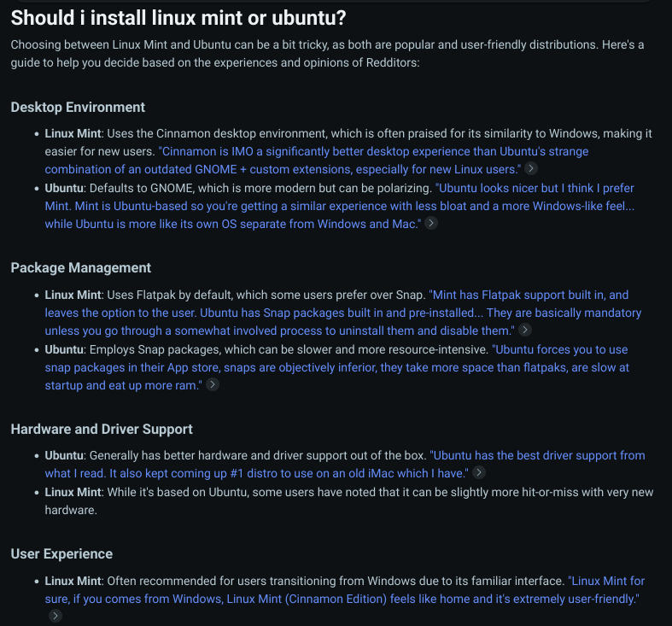Click the "Should i install linux mint or ubuntu?" title
Image resolution: width=672 pixels, height=626 pixels.
(180, 17)
